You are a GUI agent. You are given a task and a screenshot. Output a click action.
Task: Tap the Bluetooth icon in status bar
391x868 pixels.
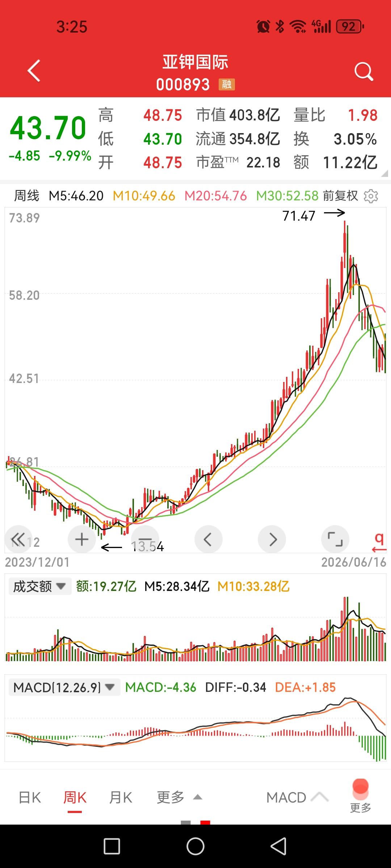279,26
